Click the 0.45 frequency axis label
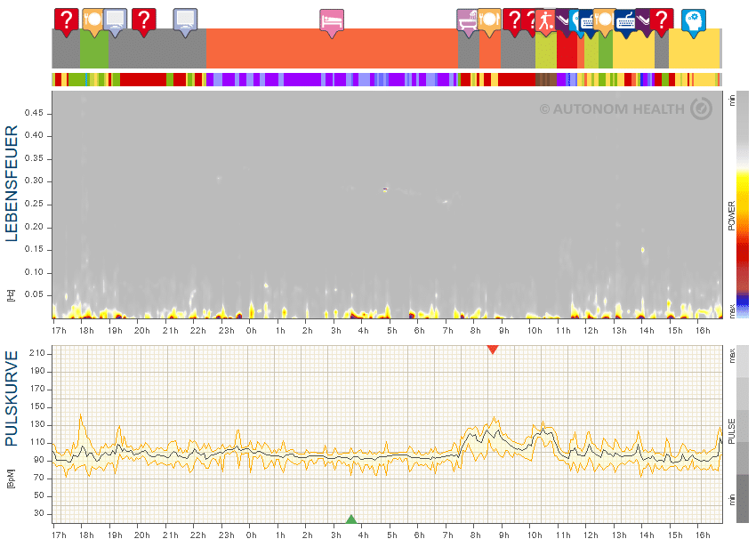The height and width of the screenshot is (539, 756). (x=34, y=113)
